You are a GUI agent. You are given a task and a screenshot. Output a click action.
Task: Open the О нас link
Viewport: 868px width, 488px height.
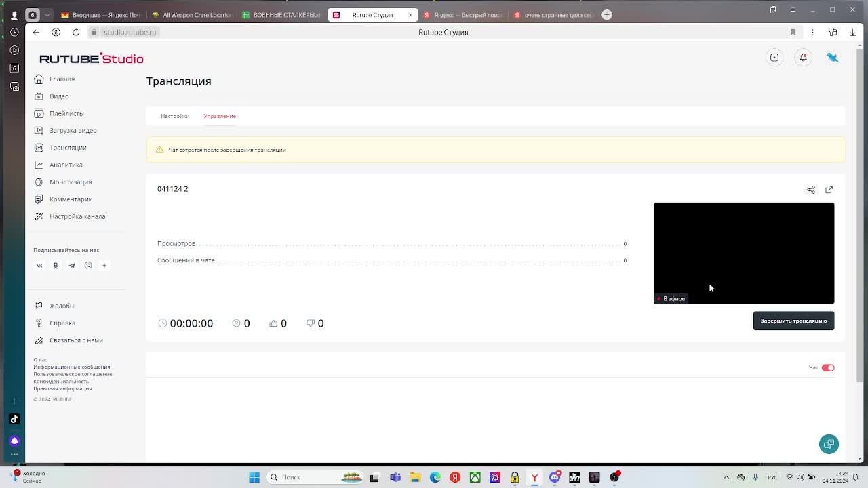coord(40,360)
